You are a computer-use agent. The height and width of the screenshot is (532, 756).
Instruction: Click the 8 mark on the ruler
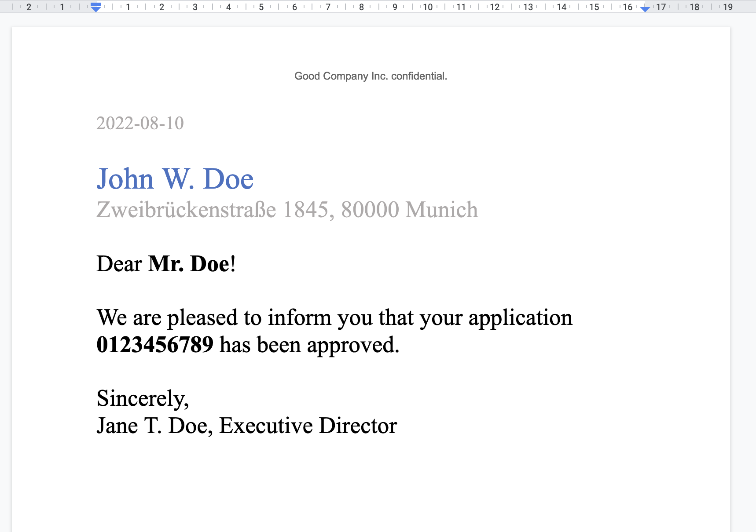[x=361, y=7]
